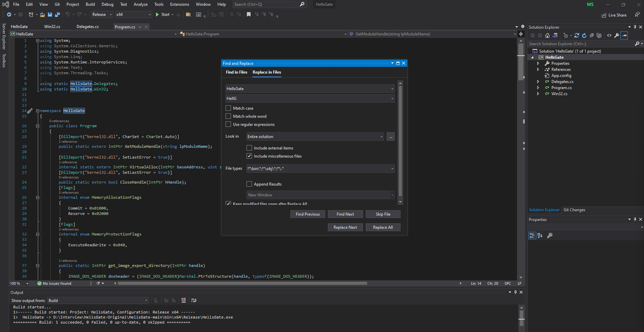
Task: Toggle Word Wrap icon in Output panel
Action: (x=194, y=300)
